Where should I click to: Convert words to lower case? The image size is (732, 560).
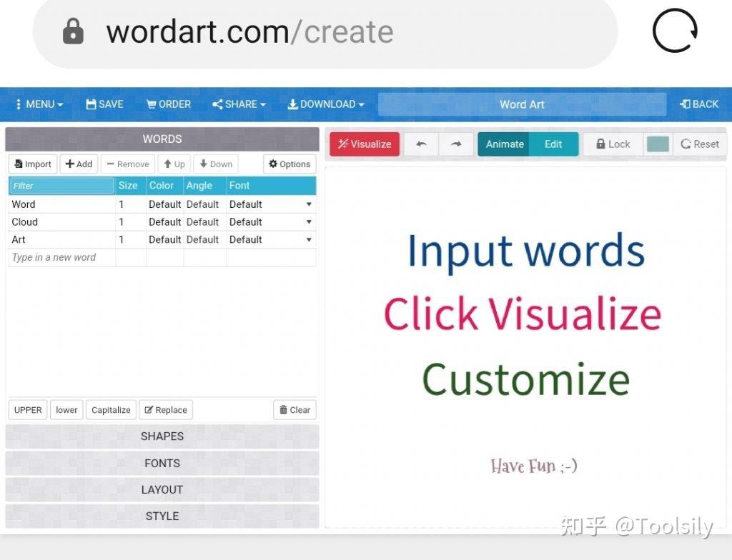(66, 410)
